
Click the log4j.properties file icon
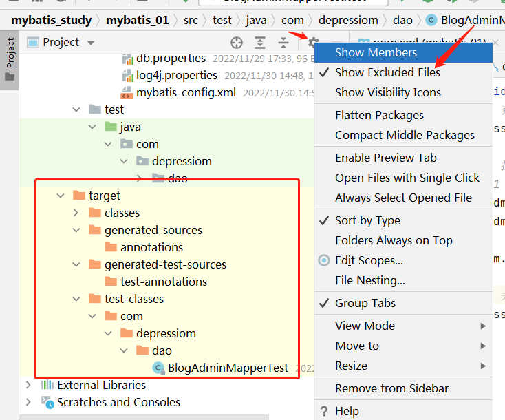coord(128,76)
